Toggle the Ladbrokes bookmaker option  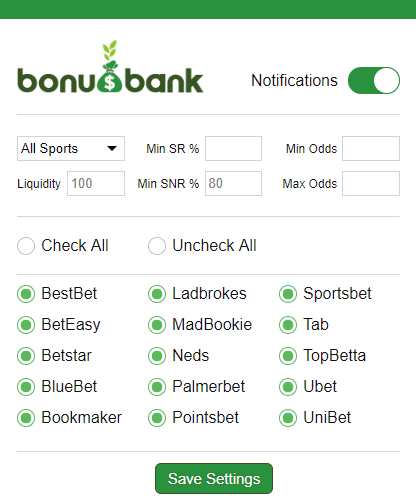pos(157,294)
